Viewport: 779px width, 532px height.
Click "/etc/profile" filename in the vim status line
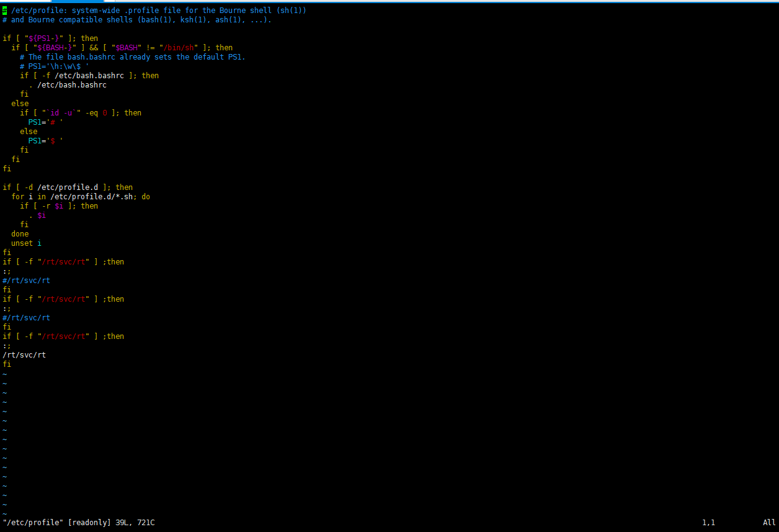tap(33, 523)
